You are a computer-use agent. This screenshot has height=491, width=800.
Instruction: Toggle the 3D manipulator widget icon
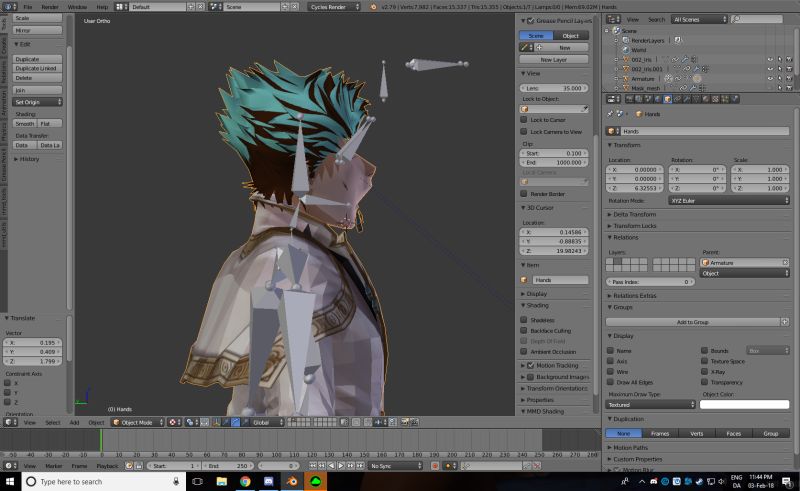pos(216,422)
